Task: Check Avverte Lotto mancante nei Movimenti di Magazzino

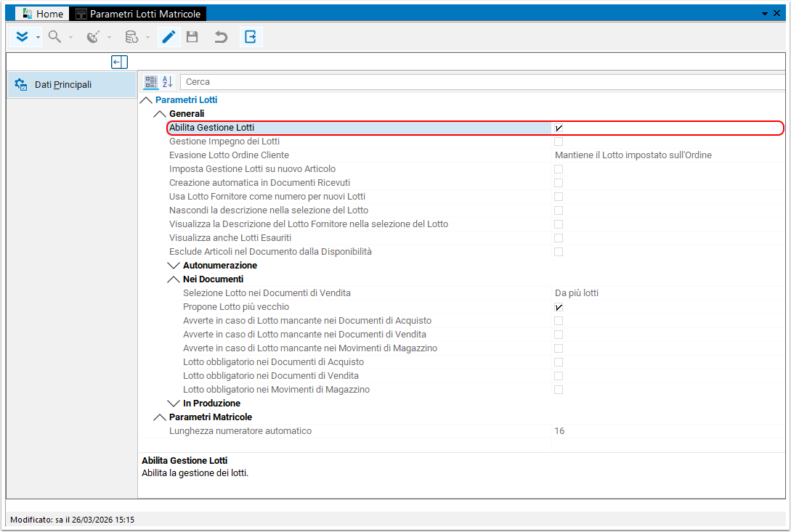Action: tap(559, 348)
